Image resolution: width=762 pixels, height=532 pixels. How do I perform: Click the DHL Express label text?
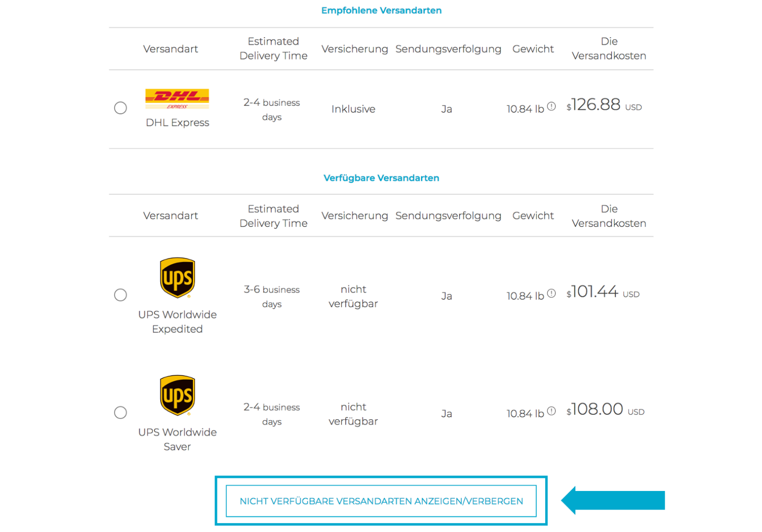click(x=177, y=123)
